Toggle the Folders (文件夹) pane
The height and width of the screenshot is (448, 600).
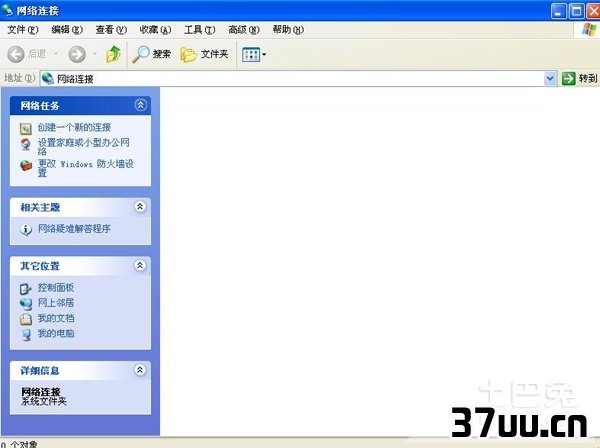[204, 54]
